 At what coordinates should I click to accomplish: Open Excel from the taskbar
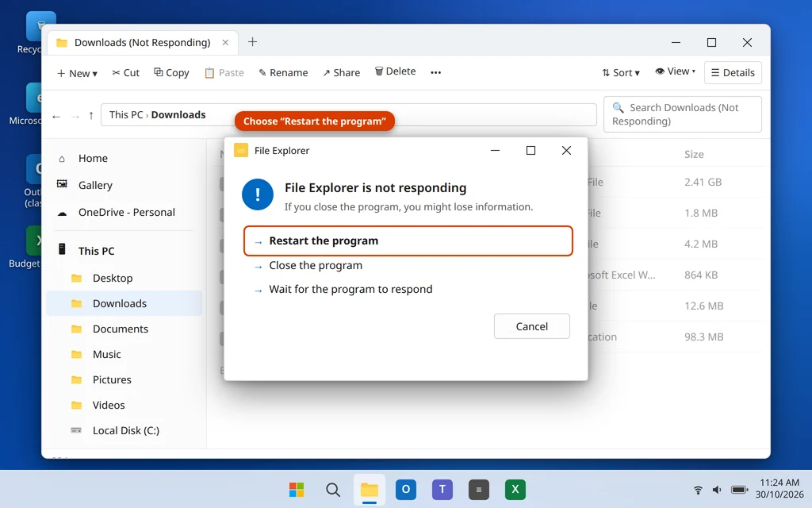(515, 489)
